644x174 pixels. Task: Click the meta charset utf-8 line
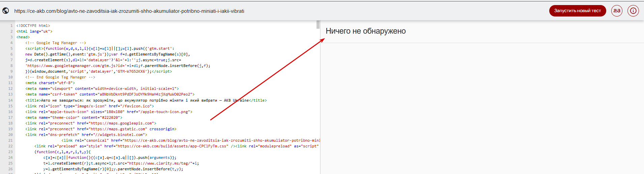click(50, 83)
